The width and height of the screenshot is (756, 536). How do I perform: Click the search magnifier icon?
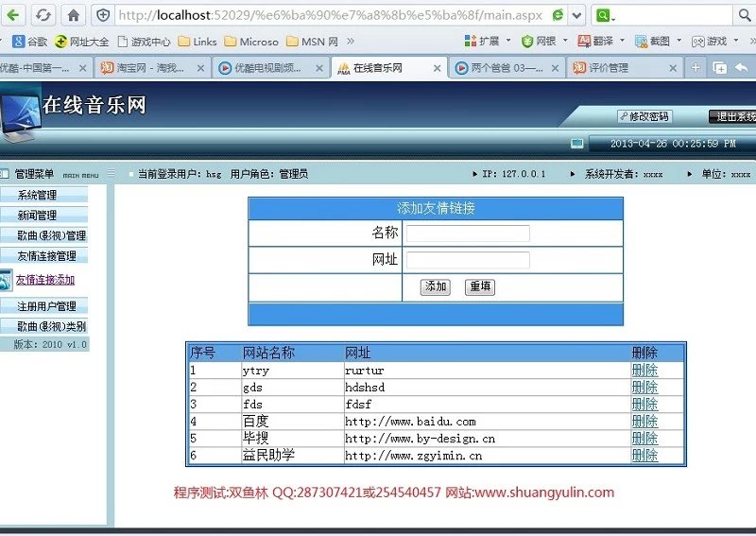(x=745, y=15)
